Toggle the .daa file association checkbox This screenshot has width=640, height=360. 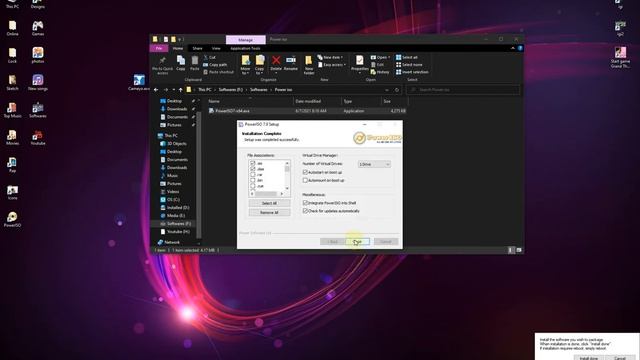tap(253, 169)
